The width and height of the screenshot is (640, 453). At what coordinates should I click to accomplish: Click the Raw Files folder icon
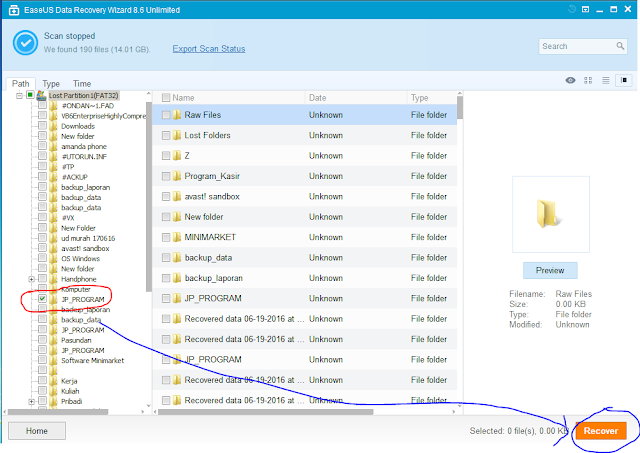point(177,115)
